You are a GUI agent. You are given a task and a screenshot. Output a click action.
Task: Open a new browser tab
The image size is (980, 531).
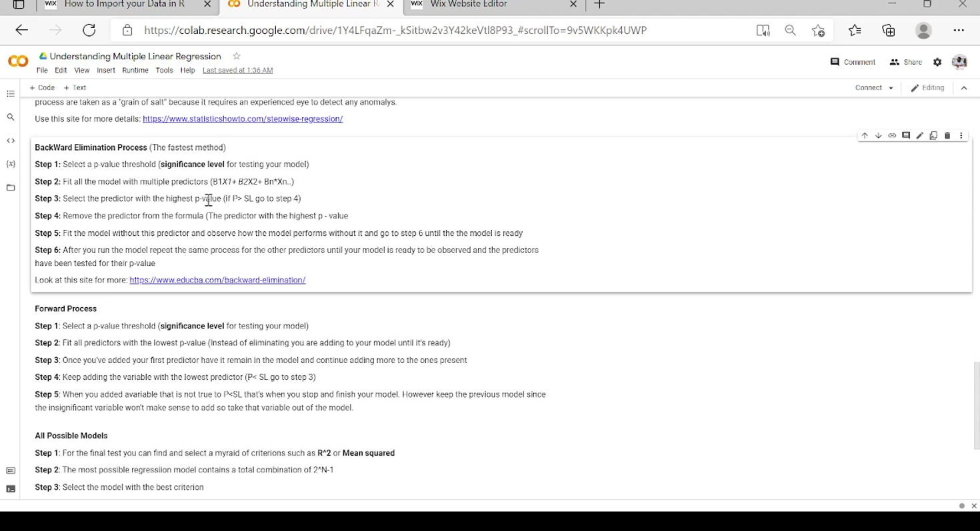click(599, 4)
